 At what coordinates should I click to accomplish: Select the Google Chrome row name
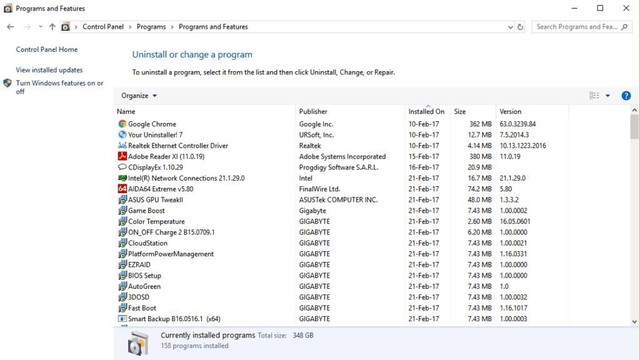pyautogui.click(x=152, y=124)
